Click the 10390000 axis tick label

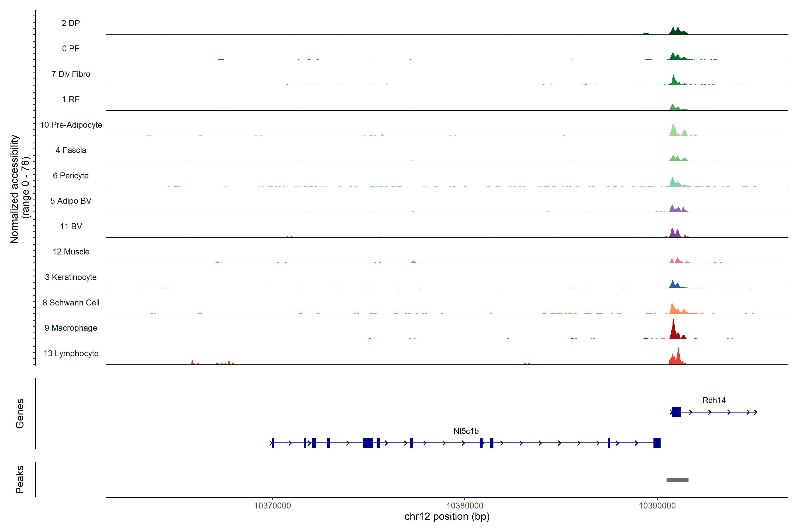pyautogui.click(x=657, y=506)
